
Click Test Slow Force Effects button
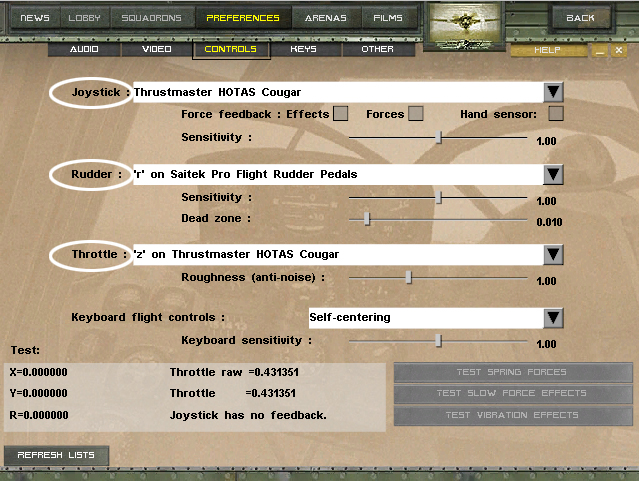513,393
